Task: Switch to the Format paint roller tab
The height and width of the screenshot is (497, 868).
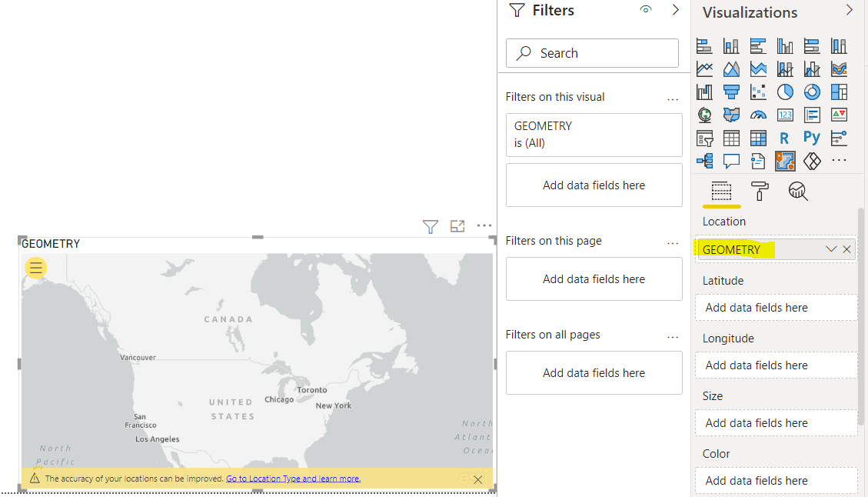Action: pos(760,192)
